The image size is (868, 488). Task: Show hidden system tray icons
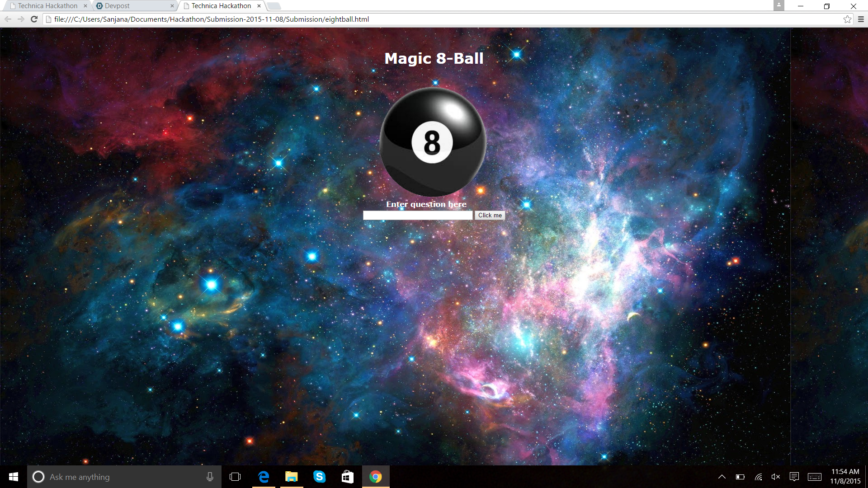722,477
